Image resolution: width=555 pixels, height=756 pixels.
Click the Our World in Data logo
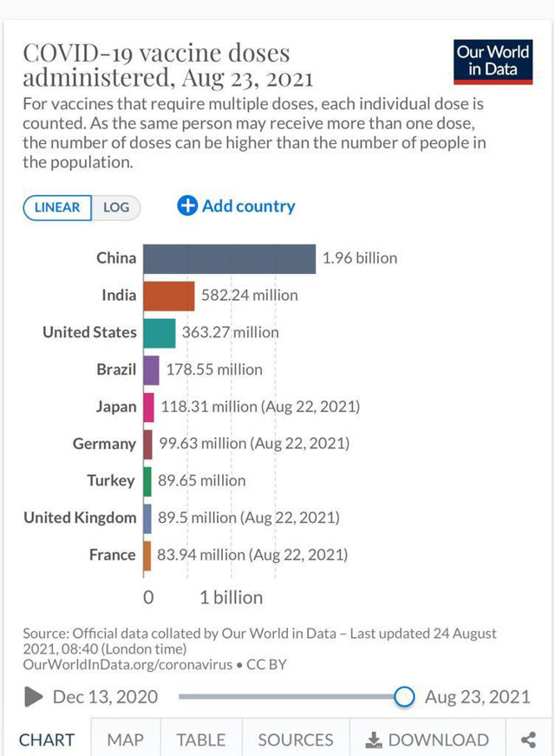pyautogui.click(x=493, y=61)
